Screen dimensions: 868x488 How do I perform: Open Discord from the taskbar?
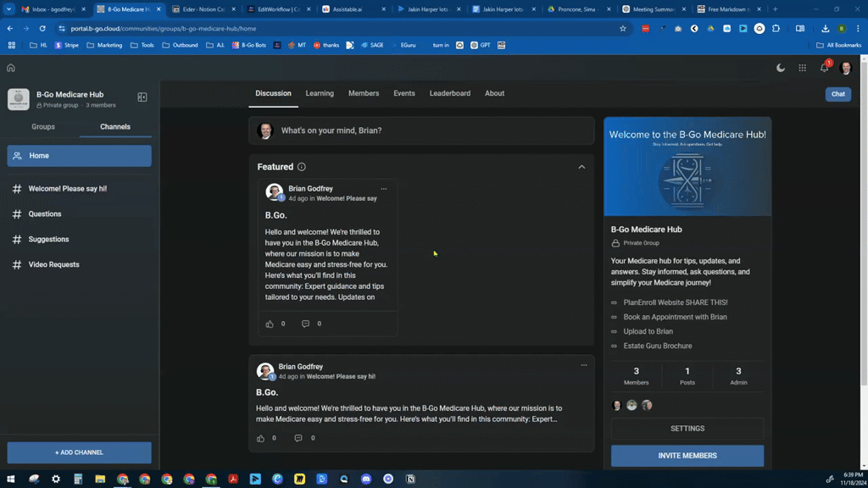pyautogui.click(x=366, y=480)
